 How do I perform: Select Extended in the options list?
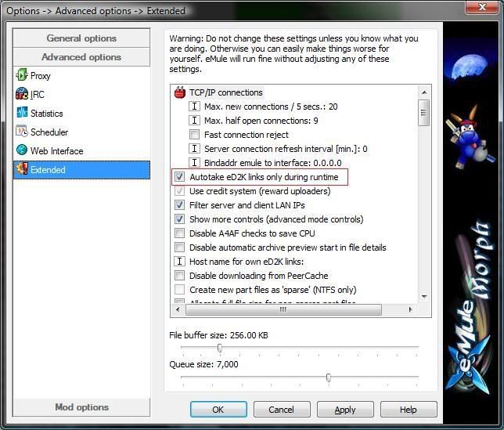(x=81, y=169)
